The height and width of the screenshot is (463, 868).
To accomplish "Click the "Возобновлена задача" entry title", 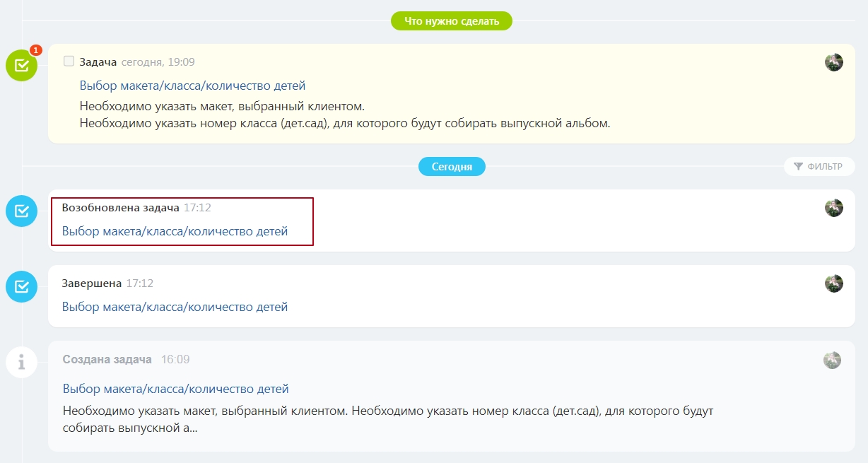I will [120, 208].
